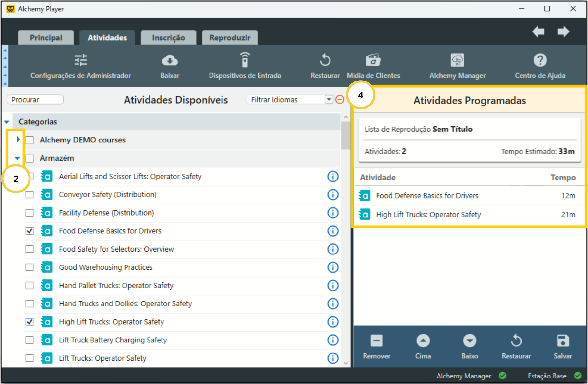Select High Lift Trucks in scheduled list
Viewport: 588px width, 384px height.
pyautogui.click(x=428, y=215)
